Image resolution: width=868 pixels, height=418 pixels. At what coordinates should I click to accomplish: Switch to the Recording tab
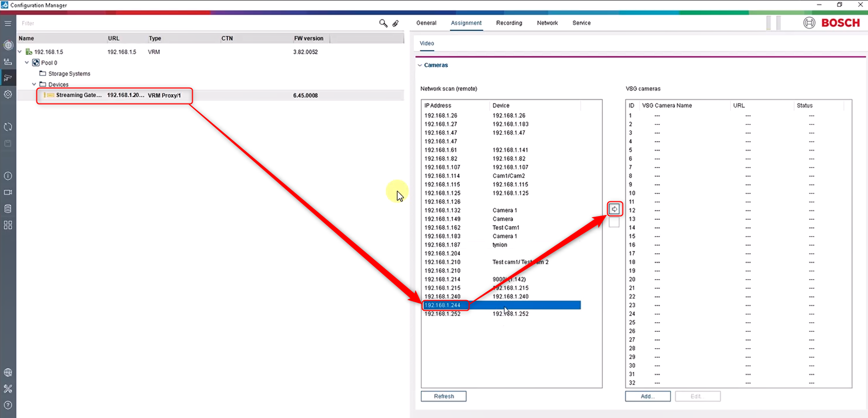coord(509,23)
